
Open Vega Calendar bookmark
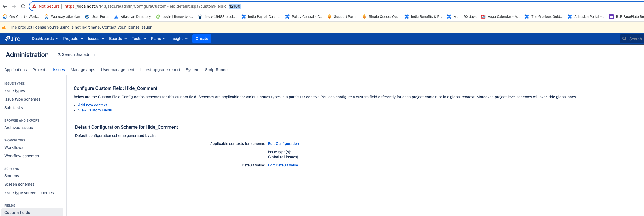click(x=500, y=17)
